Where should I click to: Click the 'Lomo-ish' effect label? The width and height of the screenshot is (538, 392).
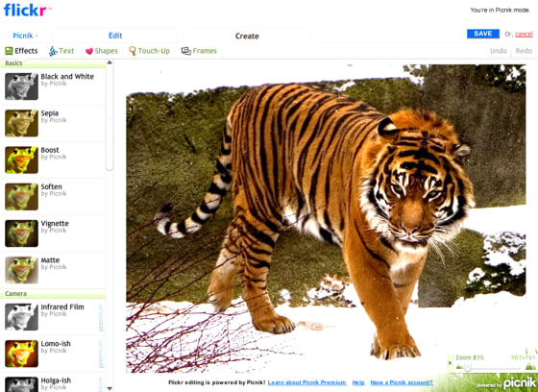[56, 344]
